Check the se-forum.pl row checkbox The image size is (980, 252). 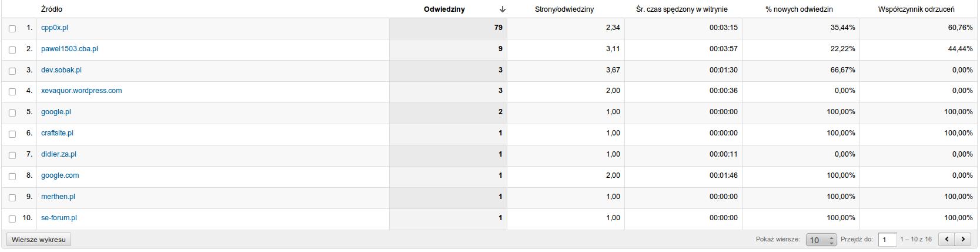point(12,218)
